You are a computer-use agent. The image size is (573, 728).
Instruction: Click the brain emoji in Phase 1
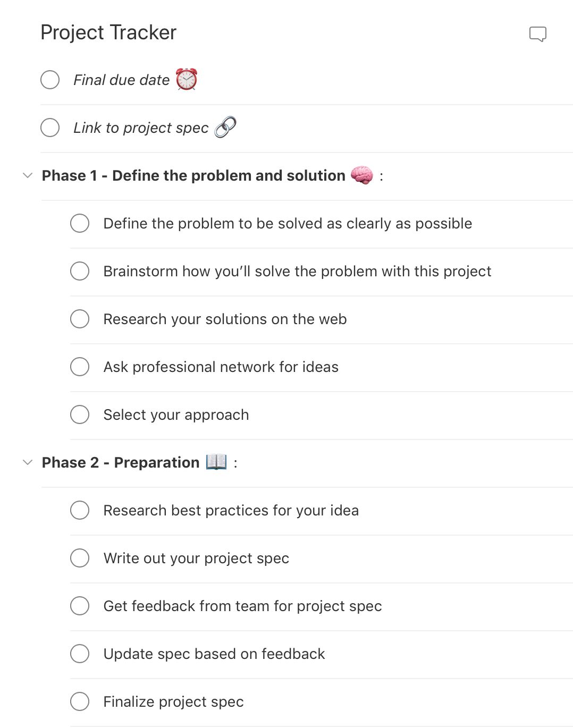[362, 175]
